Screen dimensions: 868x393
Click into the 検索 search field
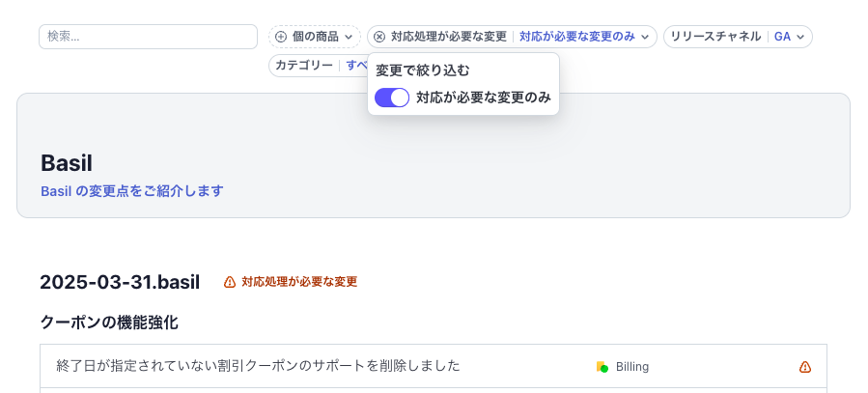pos(148,37)
